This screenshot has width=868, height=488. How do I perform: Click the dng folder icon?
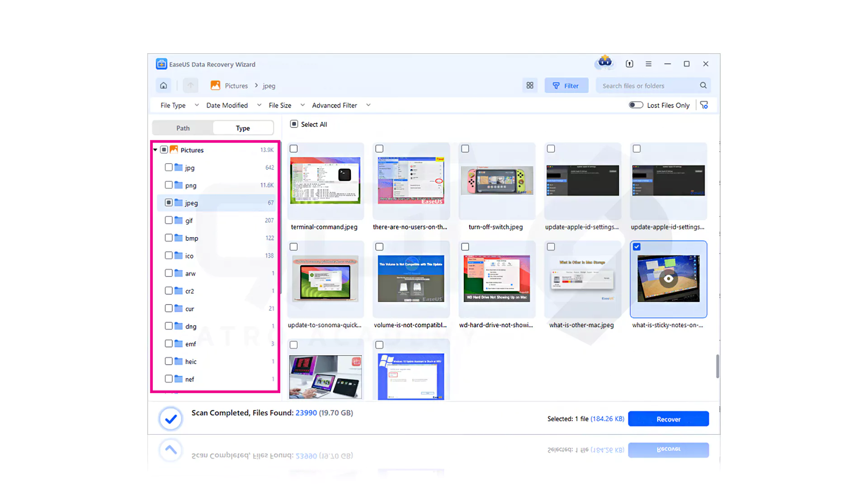coord(179,326)
